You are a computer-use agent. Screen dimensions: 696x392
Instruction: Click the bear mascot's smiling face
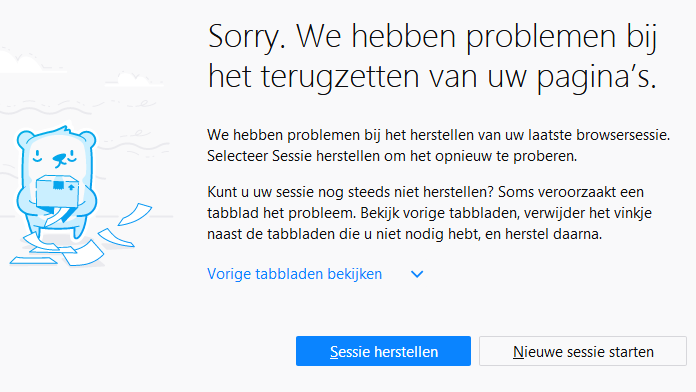pos(56,156)
